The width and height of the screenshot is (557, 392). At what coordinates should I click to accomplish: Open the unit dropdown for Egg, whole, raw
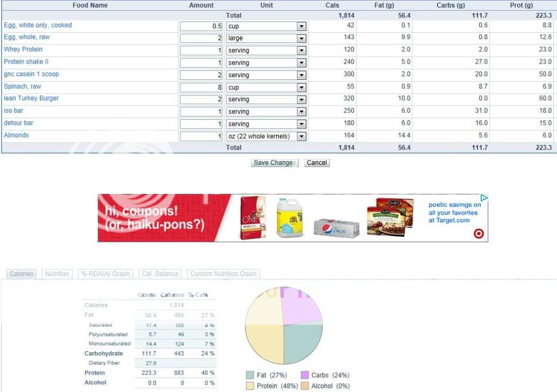tap(301, 39)
